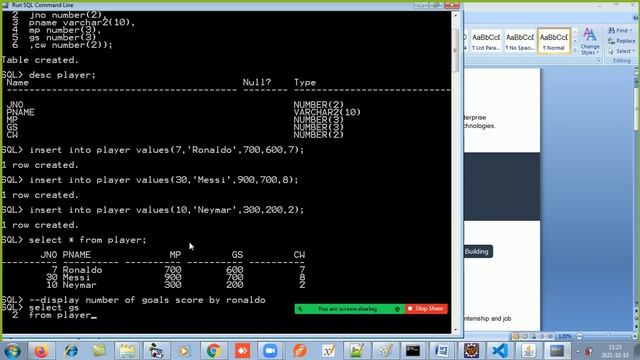Click the Word zoom slider minus button
This screenshot has height=360, width=640.
pos(579,336)
